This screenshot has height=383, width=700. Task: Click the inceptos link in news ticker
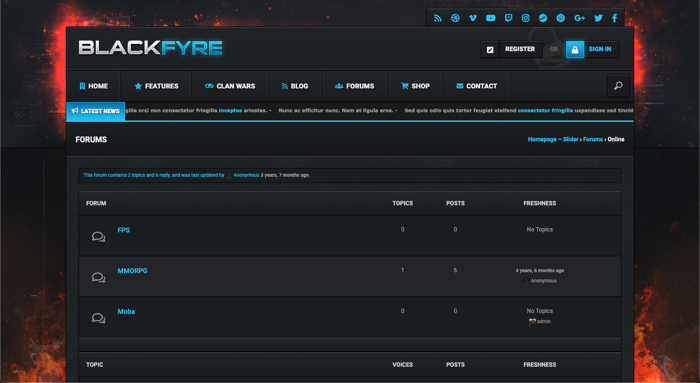[230, 110]
